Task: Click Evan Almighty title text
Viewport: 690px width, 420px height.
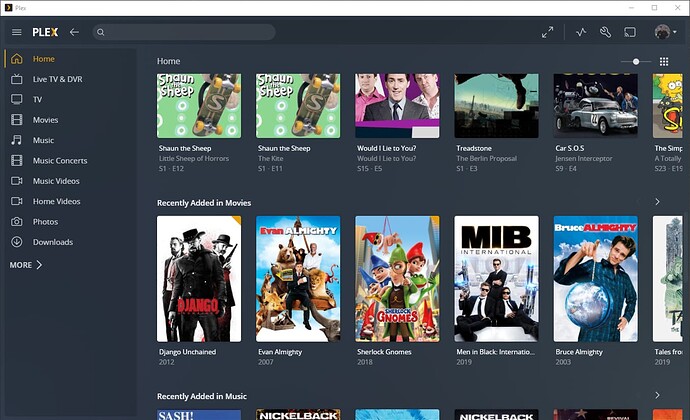Action: [x=280, y=352]
